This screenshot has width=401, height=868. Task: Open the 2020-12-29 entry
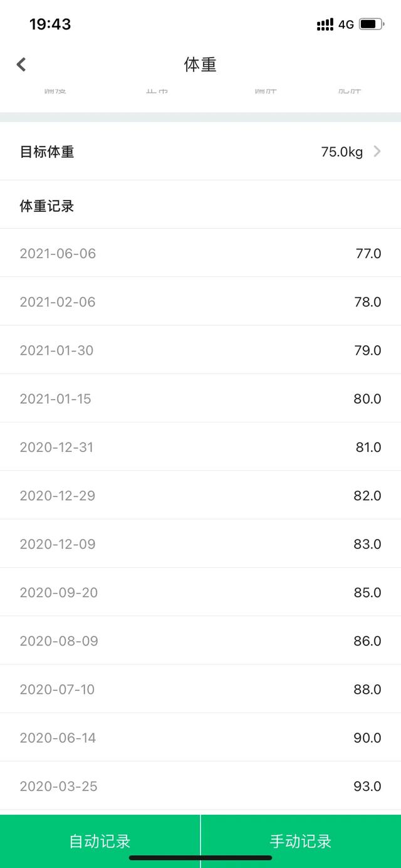point(200,495)
